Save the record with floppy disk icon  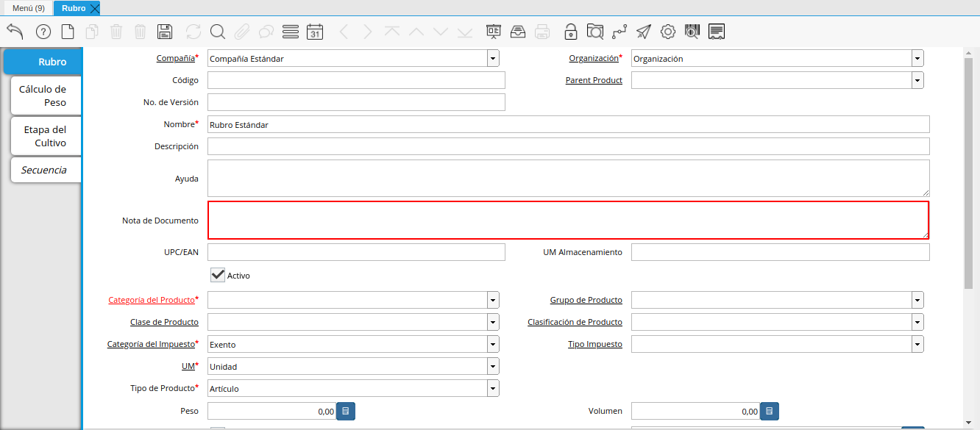[165, 32]
